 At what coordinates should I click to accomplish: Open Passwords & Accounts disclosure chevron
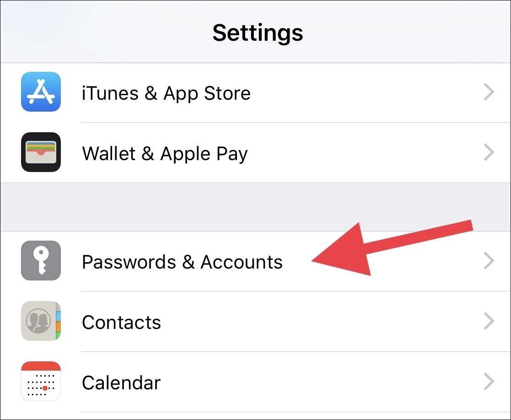coord(489,261)
